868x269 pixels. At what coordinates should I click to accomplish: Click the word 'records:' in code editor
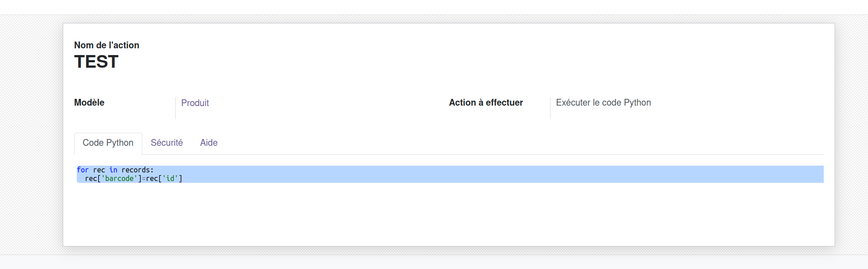(137, 170)
